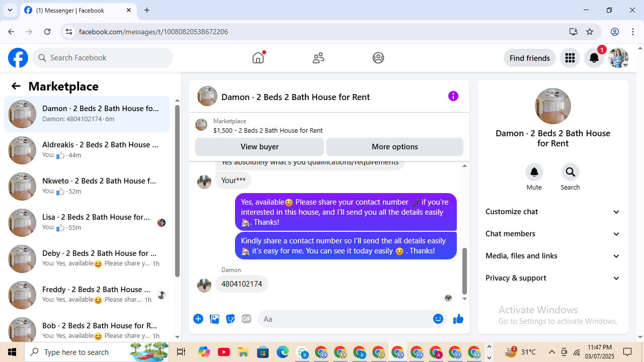
Task: Click View buyer button
Action: [x=260, y=147]
